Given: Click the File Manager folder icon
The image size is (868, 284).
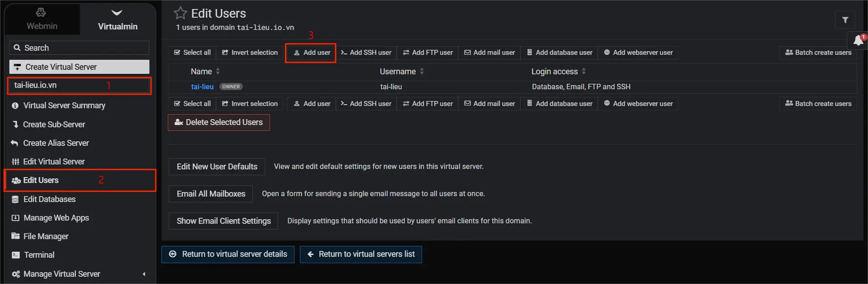Looking at the screenshot, I should [x=15, y=236].
